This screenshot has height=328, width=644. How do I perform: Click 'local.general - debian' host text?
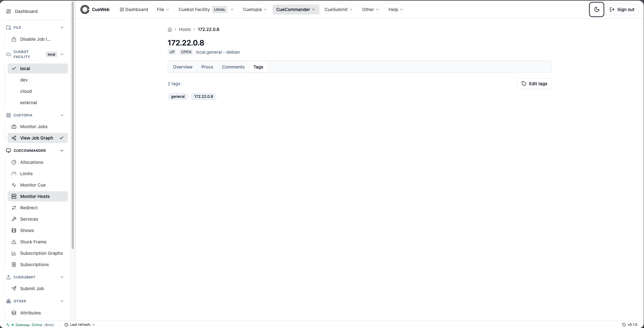[218, 52]
